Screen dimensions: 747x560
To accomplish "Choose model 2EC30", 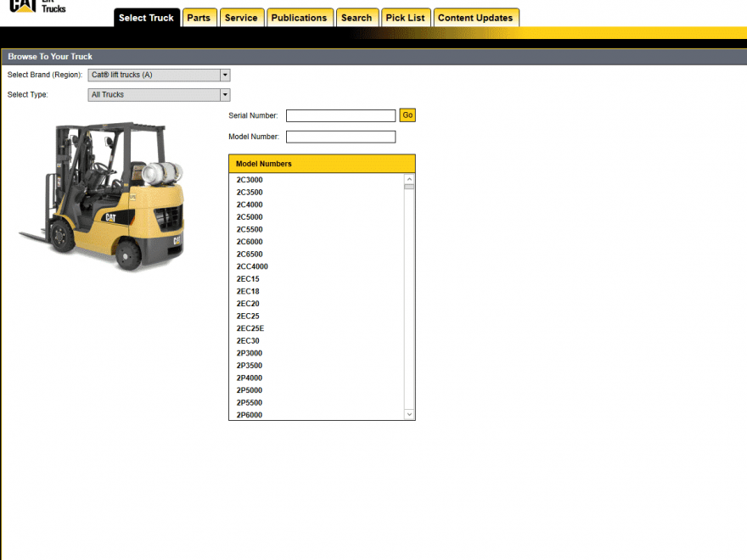I will coord(248,341).
